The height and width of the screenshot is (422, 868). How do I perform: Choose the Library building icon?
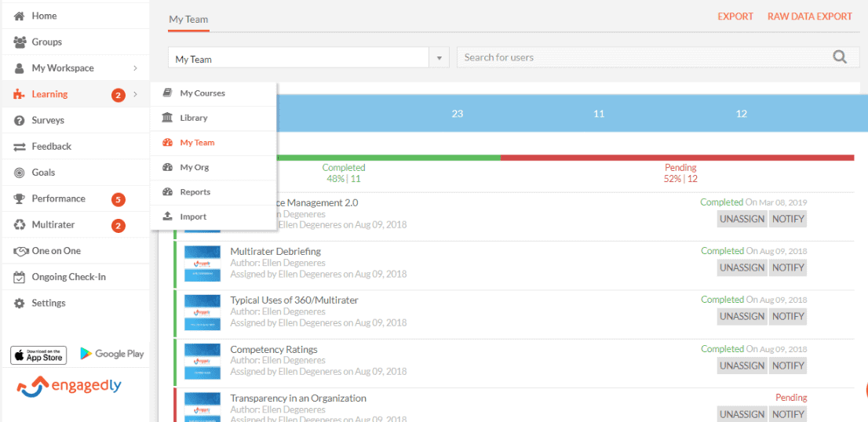point(167,118)
